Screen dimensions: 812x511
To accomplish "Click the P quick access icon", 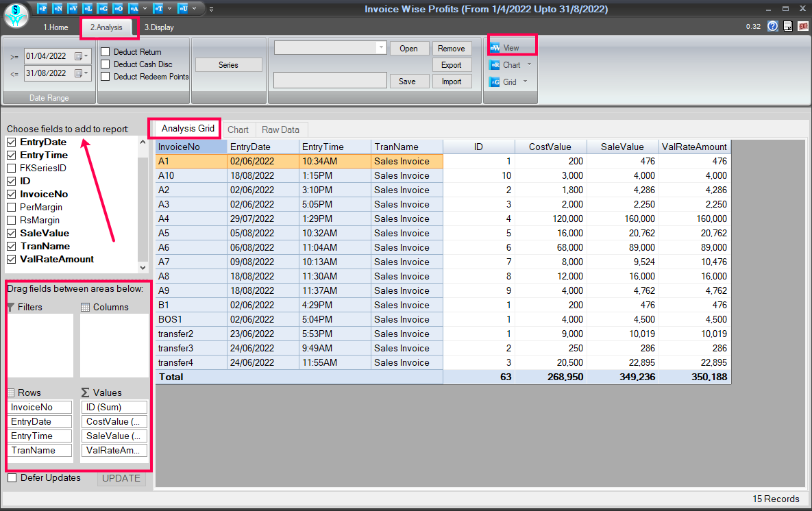I will pos(42,8).
